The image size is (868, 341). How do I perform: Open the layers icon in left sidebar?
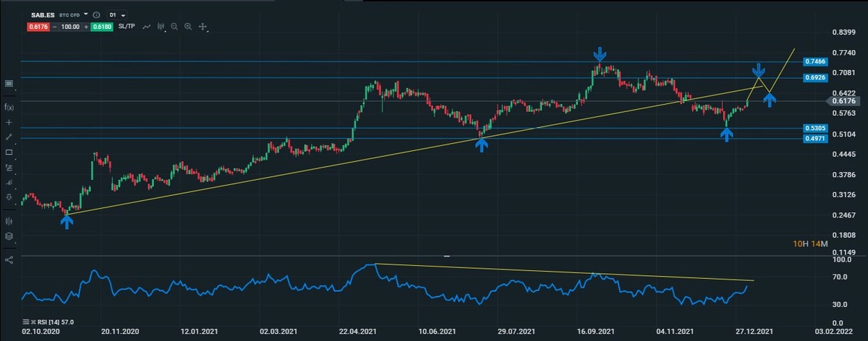click(x=9, y=236)
